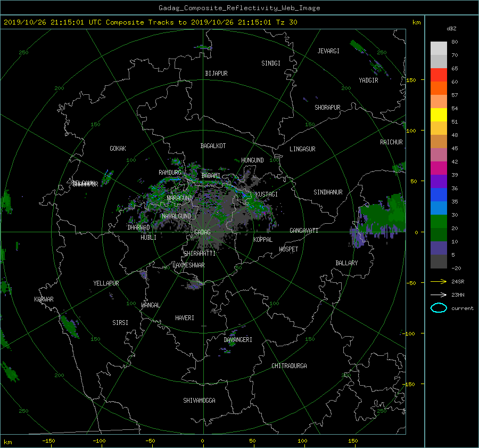
Task: Click the NARAGUND city label
Action: click(180, 198)
